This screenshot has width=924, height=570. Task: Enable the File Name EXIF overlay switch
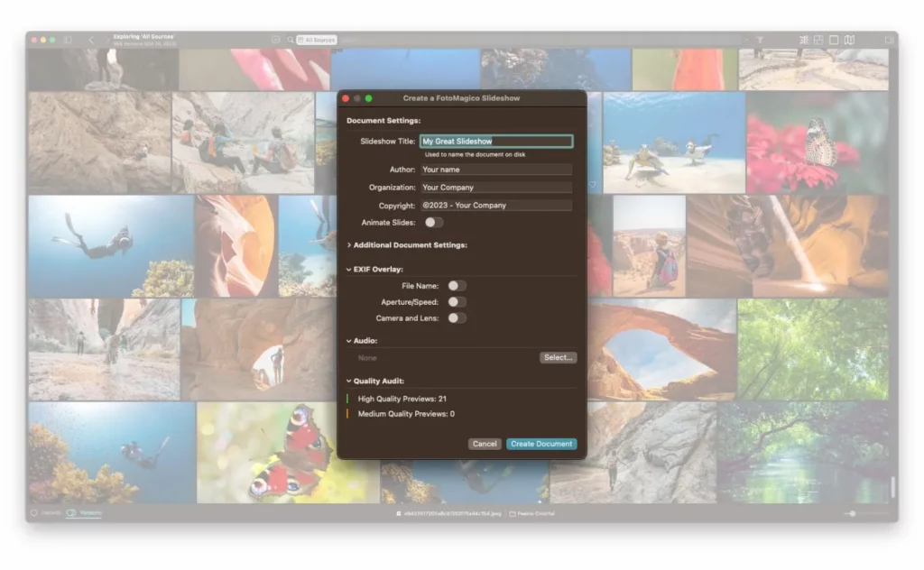coord(457,286)
